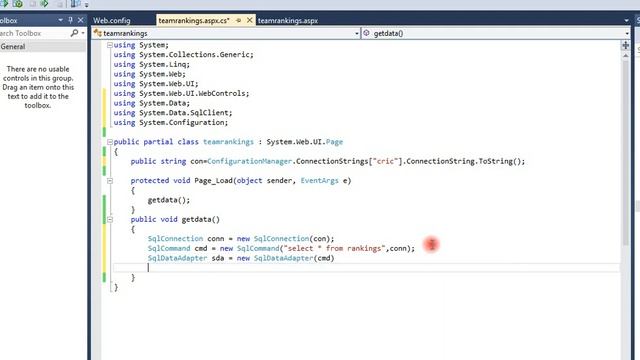Collapse the using directives region
Viewport: 640px width, 360px height.
(110, 45)
